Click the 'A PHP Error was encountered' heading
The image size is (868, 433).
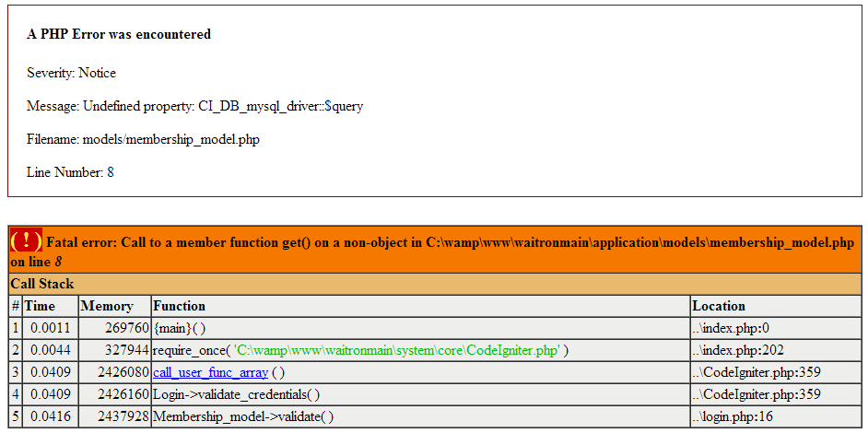pyautogui.click(x=119, y=34)
